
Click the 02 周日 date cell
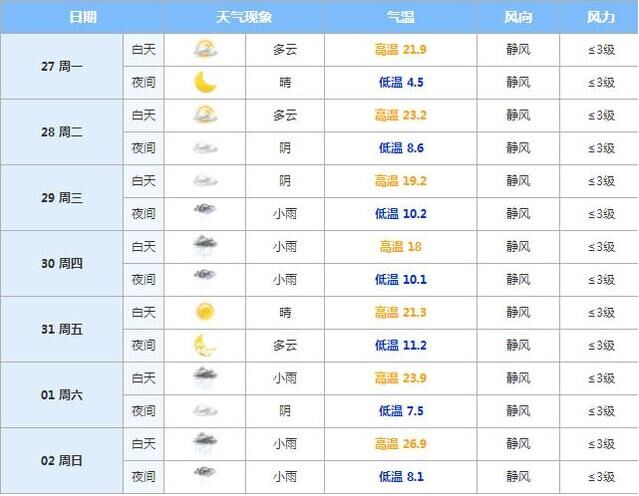coord(62,461)
